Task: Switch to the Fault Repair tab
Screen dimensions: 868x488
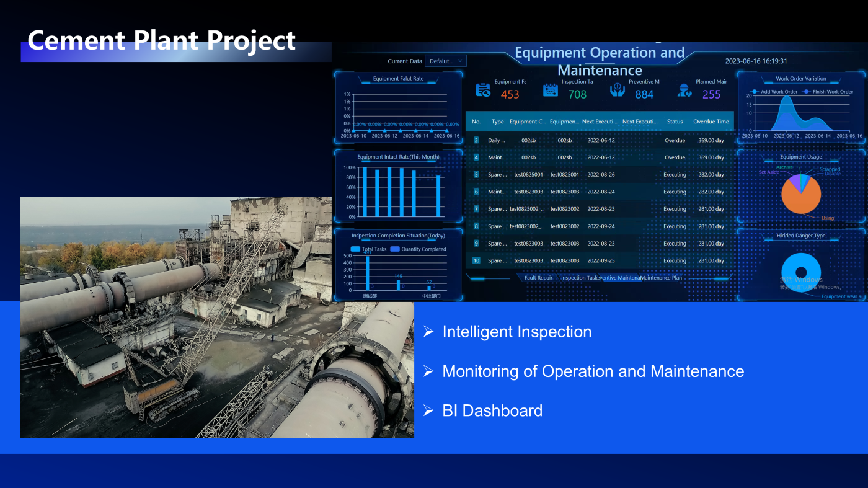Action: click(538, 278)
